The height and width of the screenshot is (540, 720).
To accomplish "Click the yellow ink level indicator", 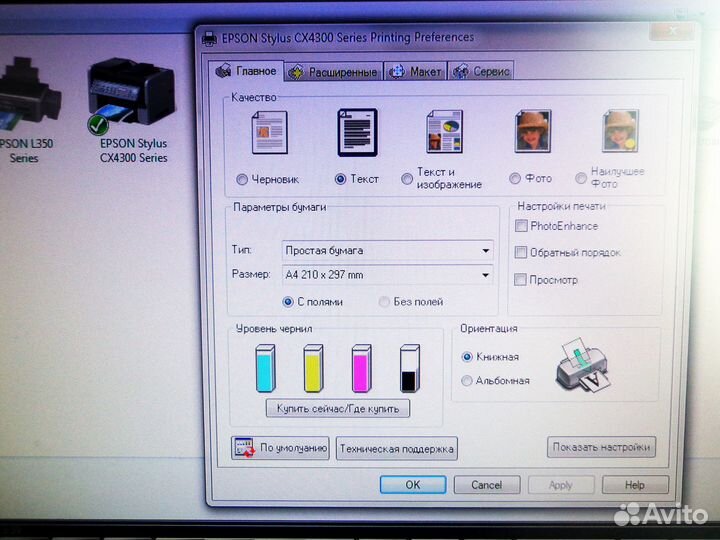I will tap(314, 368).
